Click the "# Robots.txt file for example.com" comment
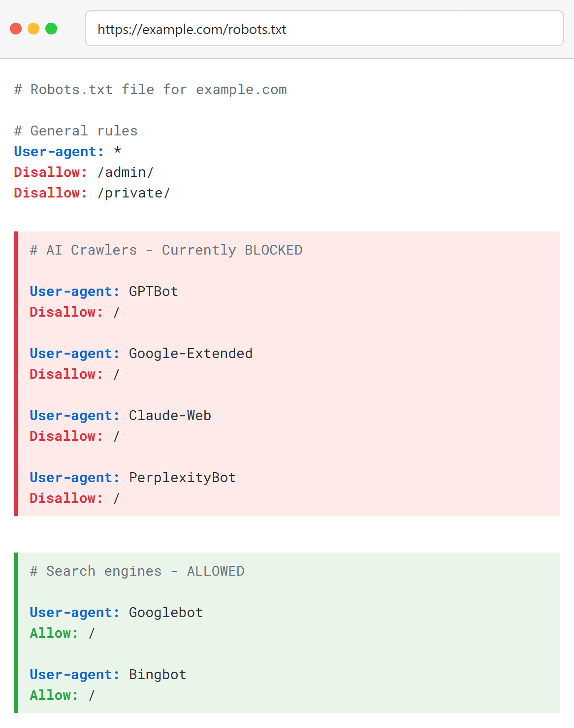Viewport: 574px width, 728px height. coord(150,90)
